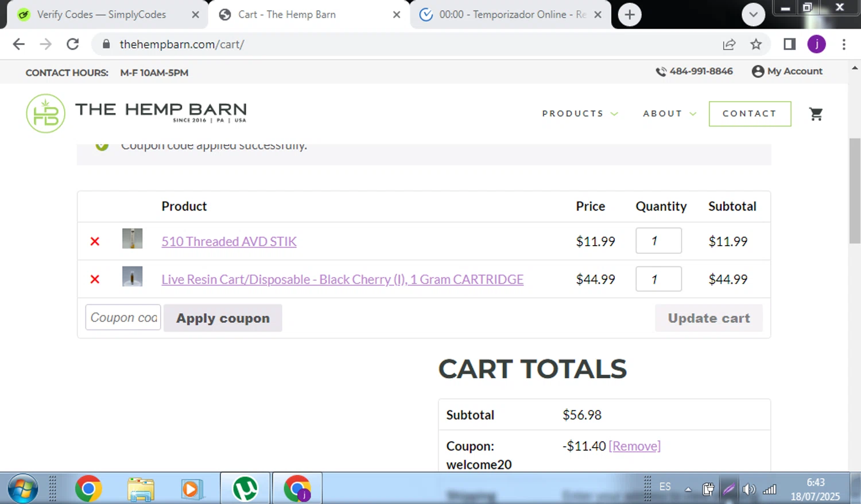Click the page vertical scrollbar thumb

pos(855,191)
